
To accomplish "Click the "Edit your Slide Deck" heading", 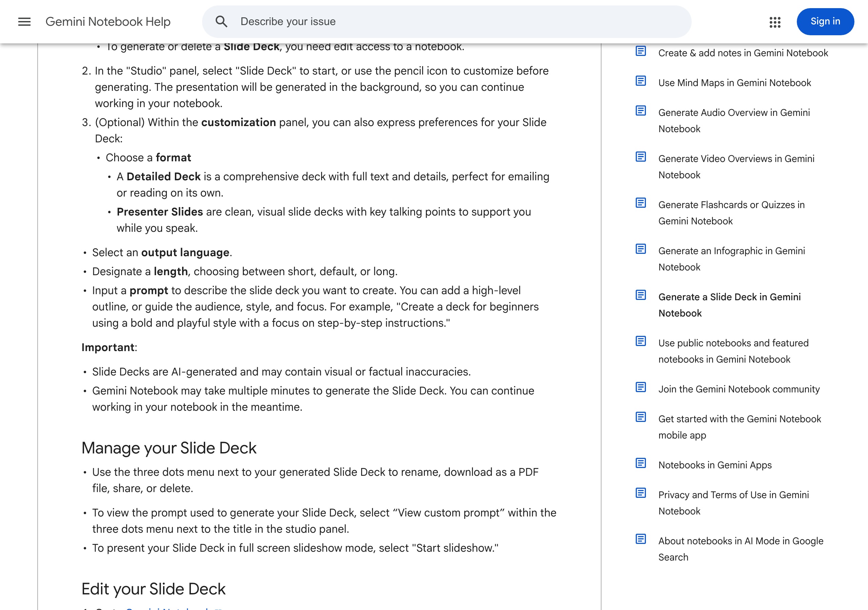I will tap(154, 589).
